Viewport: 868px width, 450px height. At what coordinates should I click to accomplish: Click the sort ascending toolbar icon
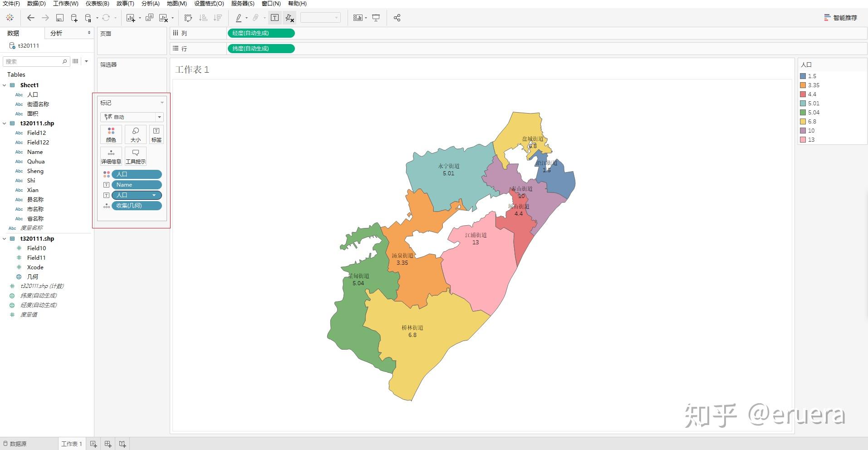203,18
